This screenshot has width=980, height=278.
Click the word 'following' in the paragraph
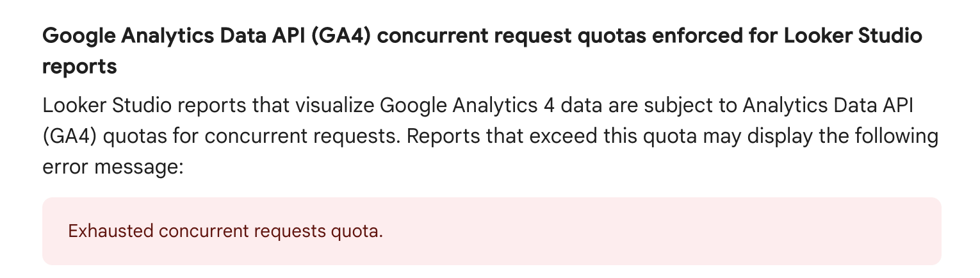point(893,137)
